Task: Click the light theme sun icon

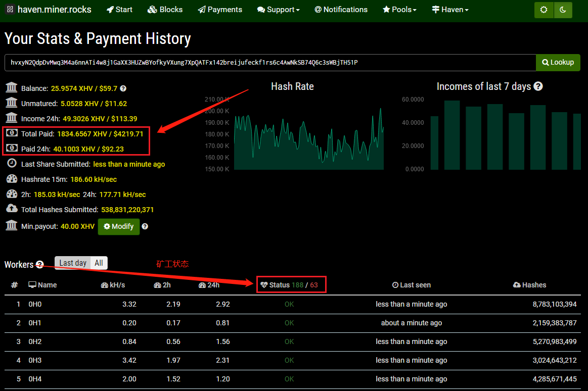Action: click(x=544, y=10)
